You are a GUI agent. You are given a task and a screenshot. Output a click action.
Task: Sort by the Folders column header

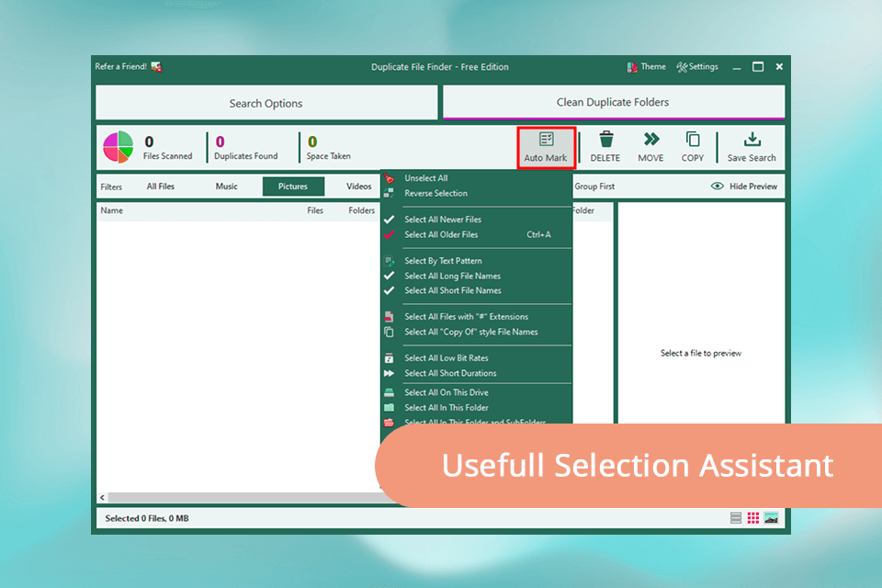361,210
